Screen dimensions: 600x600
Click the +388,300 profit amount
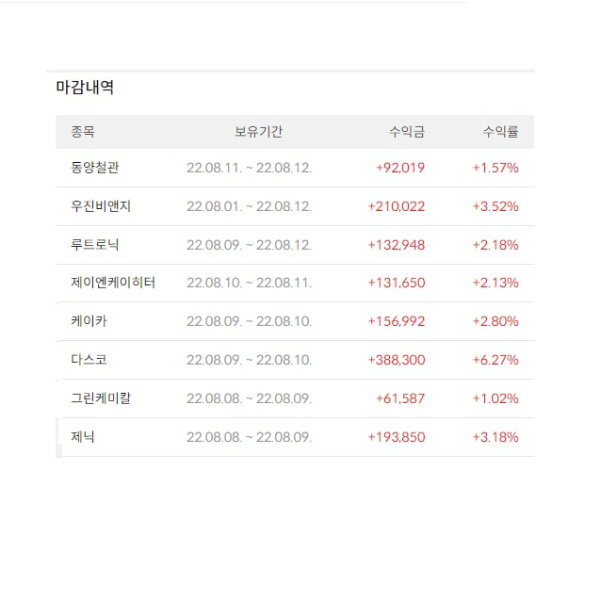pos(396,360)
